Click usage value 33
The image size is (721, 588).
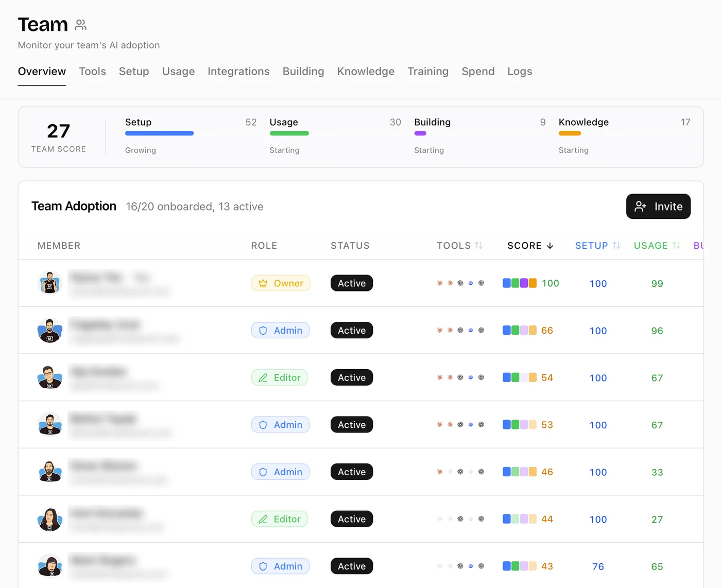click(x=657, y=472)
